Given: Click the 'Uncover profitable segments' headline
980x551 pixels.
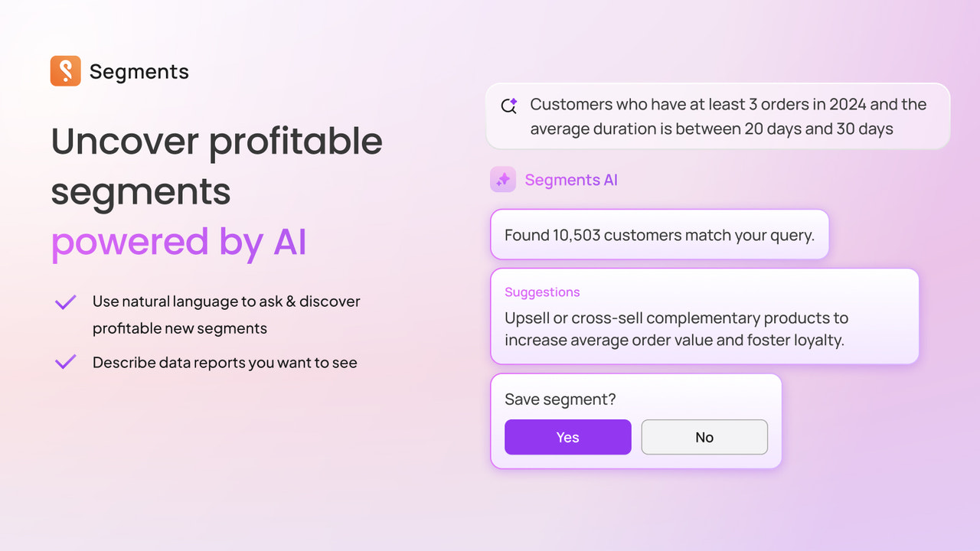Looking at the screenshot, I should [217, 167].
